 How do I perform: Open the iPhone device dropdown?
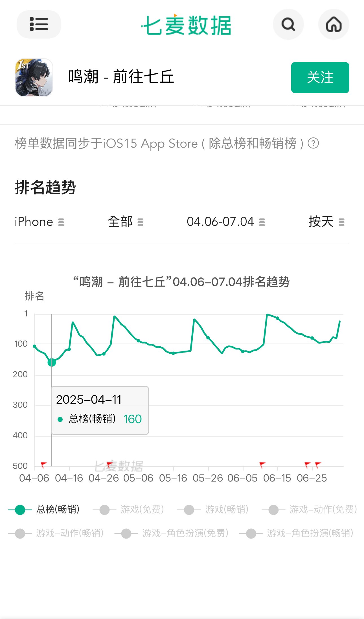coord(40,222)
